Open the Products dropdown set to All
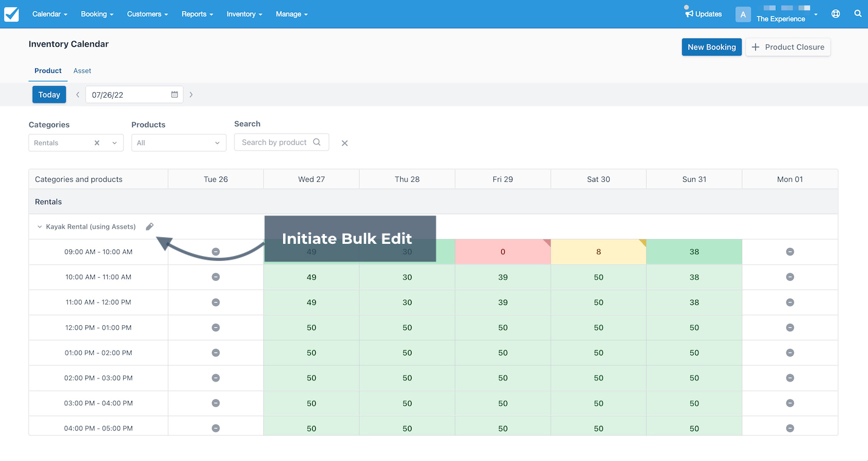868x461 pixels. coord(179,143)
